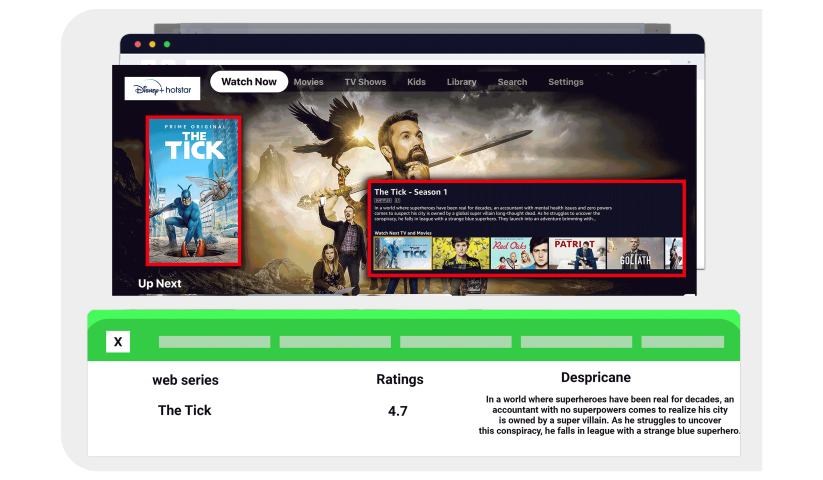Click the Up Next heading
The width and height of the screenshot is (823, 480).
tap(160, 284)
